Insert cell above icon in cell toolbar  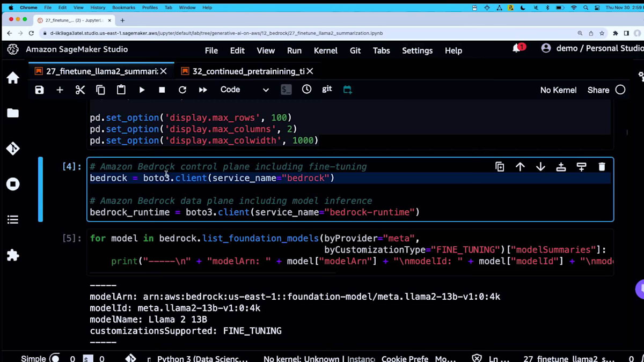(x=561, y=167)
